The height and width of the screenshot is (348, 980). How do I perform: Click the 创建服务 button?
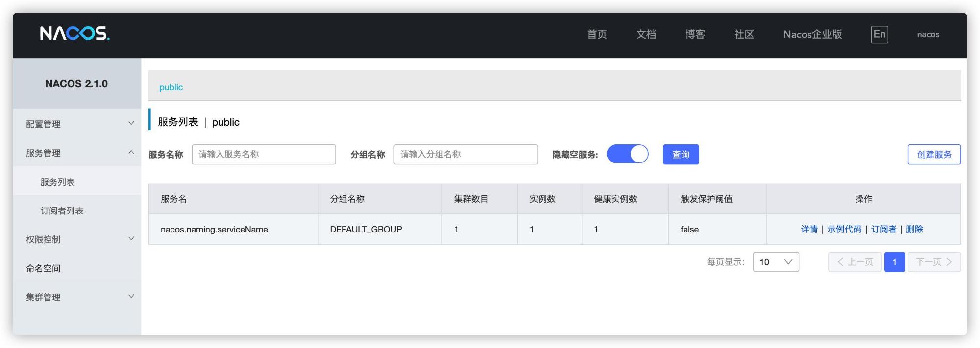934,155
